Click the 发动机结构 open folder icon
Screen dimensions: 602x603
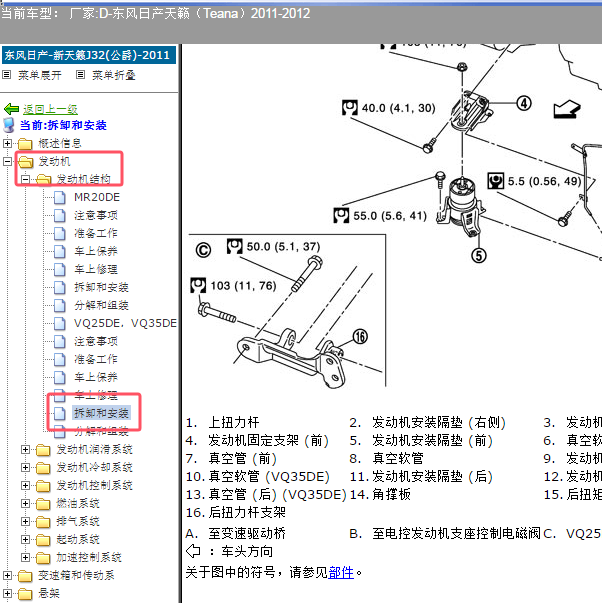[x=43, y=179]
